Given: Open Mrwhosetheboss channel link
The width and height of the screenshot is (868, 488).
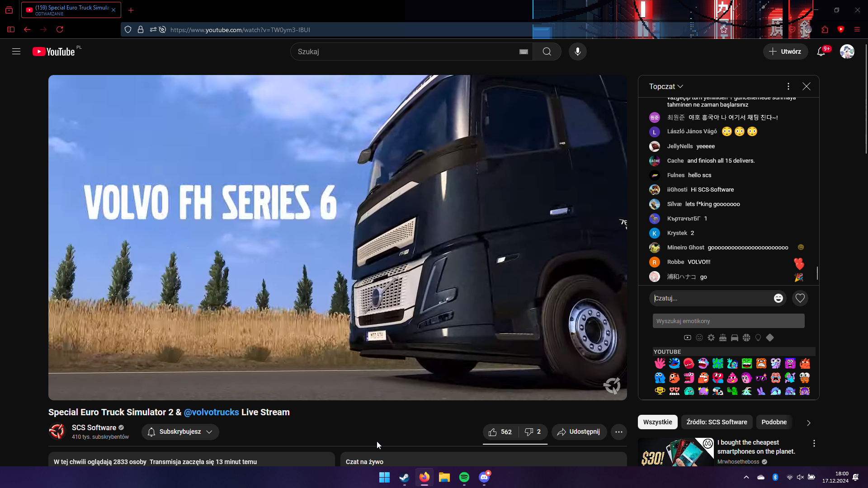Looking at the screenshot, I should click(x=738, y=461).
